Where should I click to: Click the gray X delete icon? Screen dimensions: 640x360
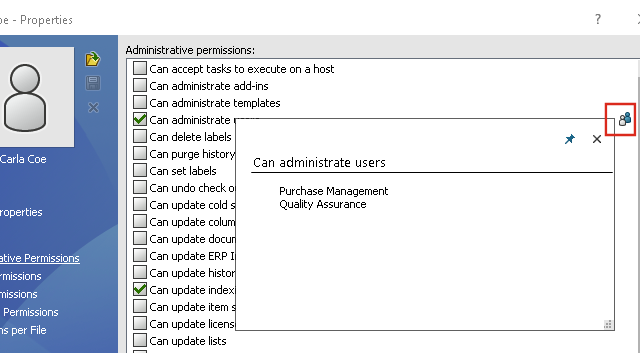[x=93, y=107]
